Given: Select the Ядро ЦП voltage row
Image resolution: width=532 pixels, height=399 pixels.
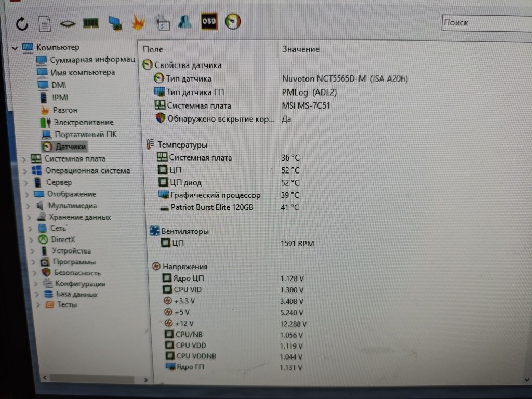Looking at the screenshot, I should pos(233,278).
